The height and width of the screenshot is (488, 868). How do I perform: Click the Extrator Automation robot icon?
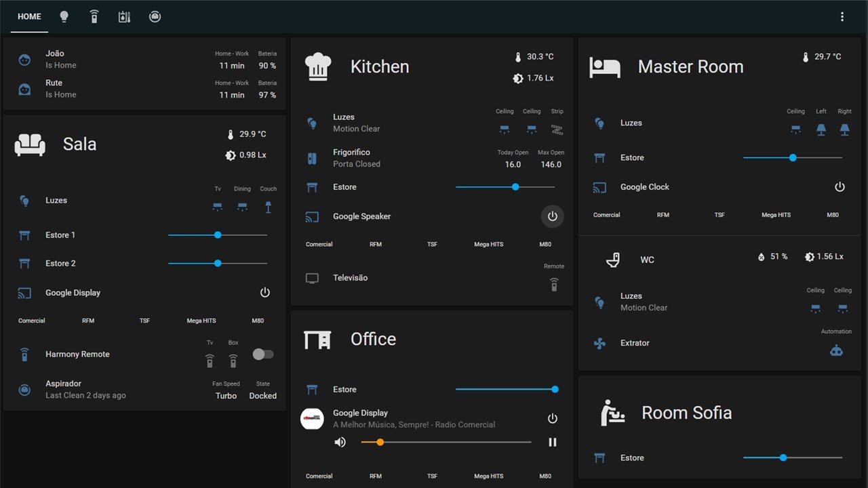837,350
